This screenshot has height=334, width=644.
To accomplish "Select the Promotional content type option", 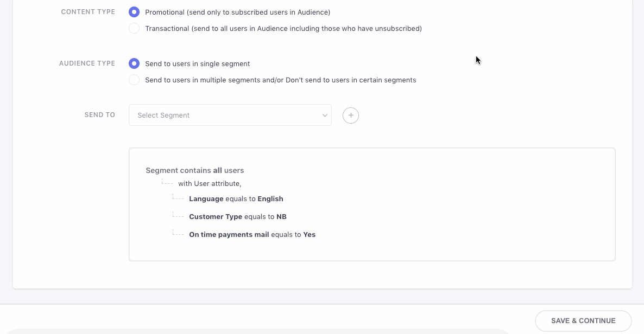I will point(134,11).
